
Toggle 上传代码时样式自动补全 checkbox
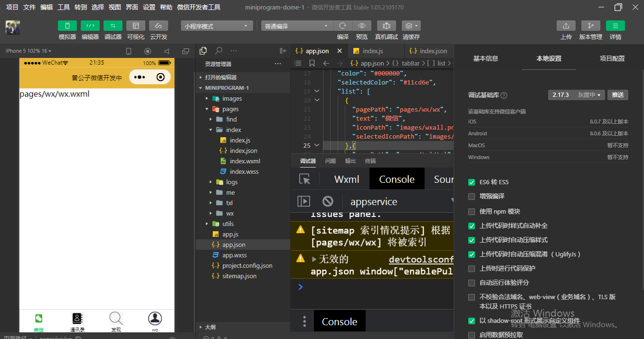coord(472,226)
